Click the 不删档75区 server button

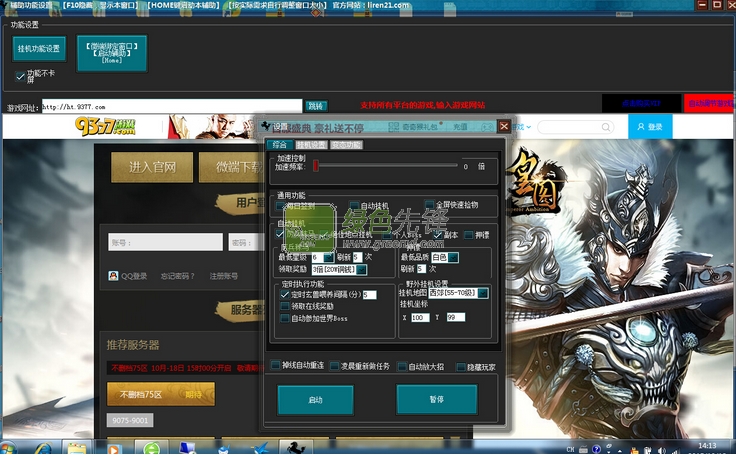[161, 394]
